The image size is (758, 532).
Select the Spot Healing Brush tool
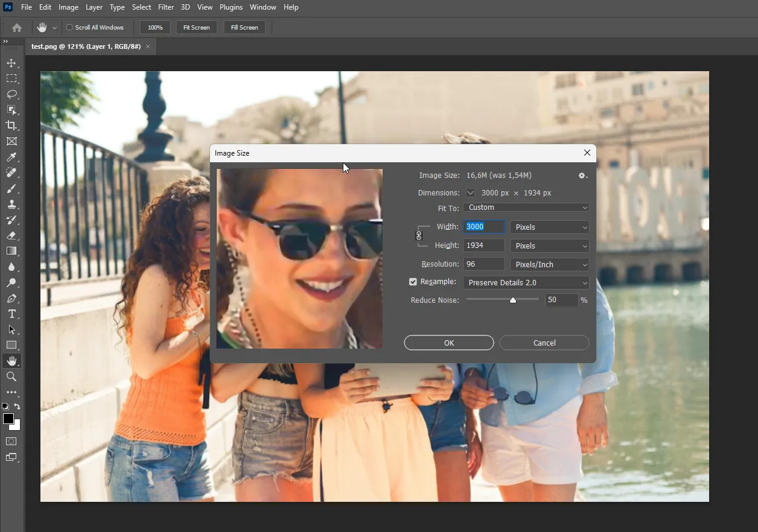tap(12, 173)
